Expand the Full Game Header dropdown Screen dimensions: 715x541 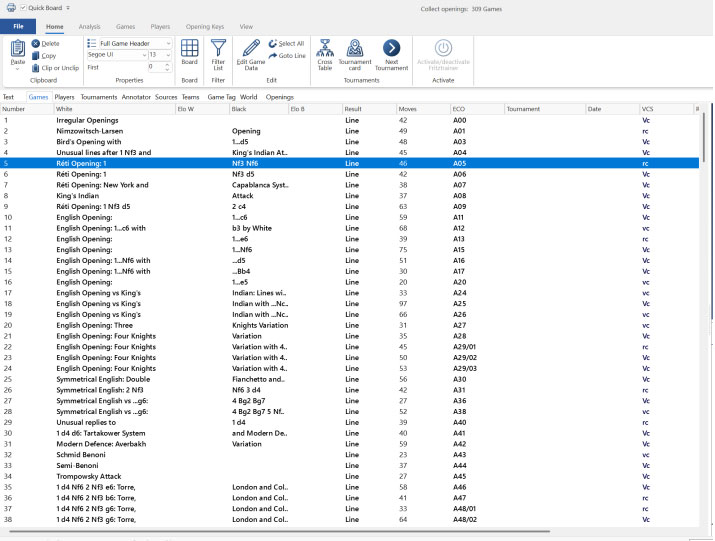(168, 44)
